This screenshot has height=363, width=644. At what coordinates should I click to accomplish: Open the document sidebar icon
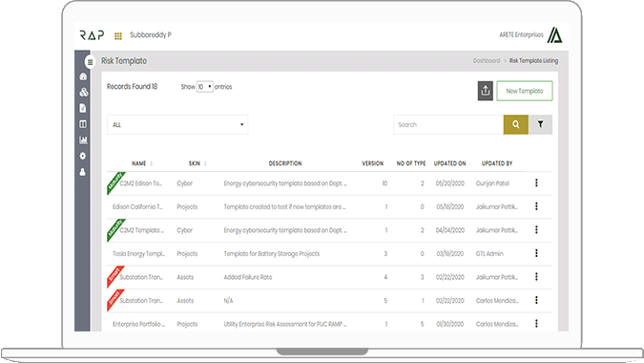coord(83,108)
